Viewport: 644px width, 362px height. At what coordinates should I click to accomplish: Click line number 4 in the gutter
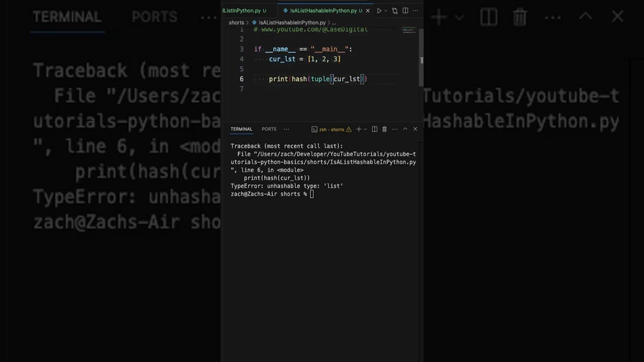[242, 59]
